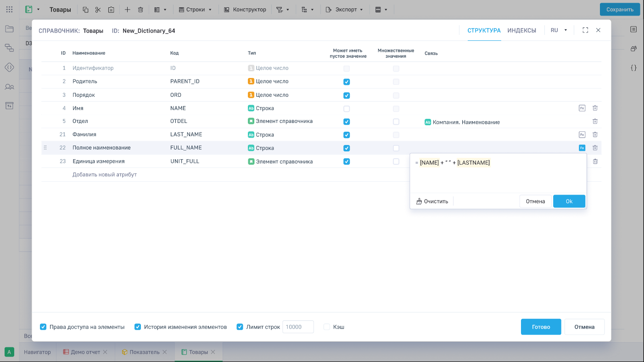Viewport: 644px width, 362px height.
Task: Click the drag handle of row 22
Action: coord(45,148)
